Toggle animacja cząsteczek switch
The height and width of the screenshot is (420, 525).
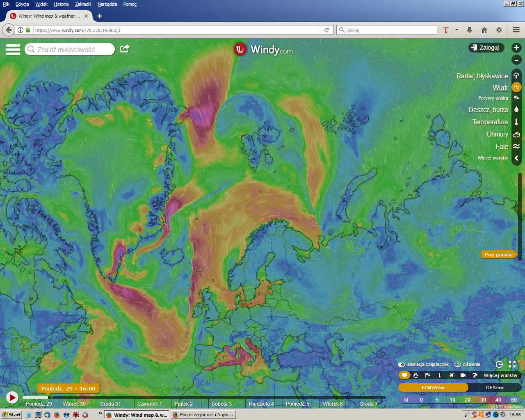click(x=402, y=364)
